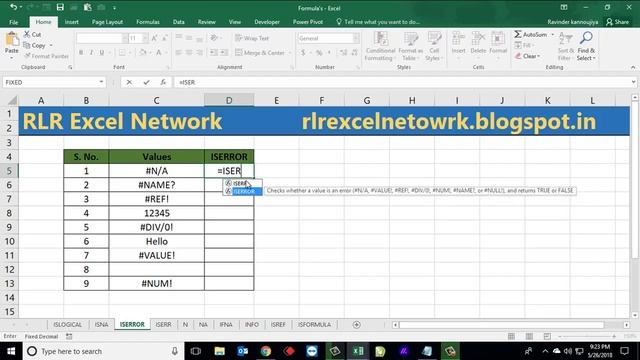Click the vertical scrollbar down arrow
The width and height of the screenshot is (640, 360).
click(634, 315)
